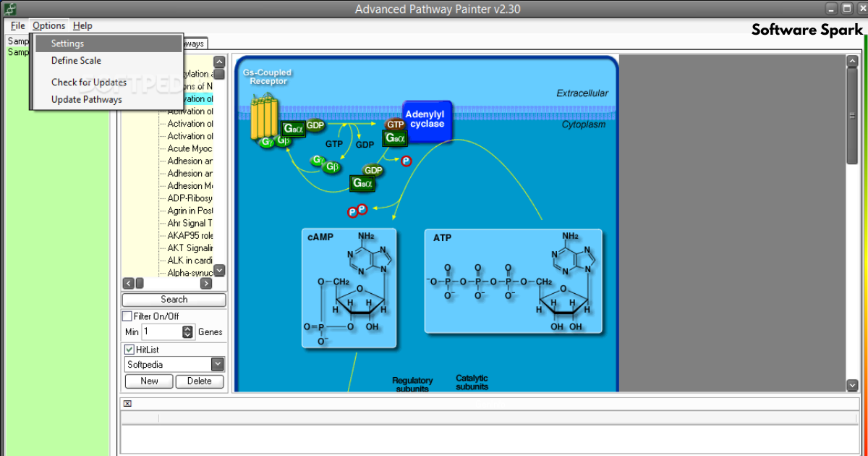The image size is (868, 456).
Task: Click pathway tree scroll-left arrow
Action: [x=129, y=283]
